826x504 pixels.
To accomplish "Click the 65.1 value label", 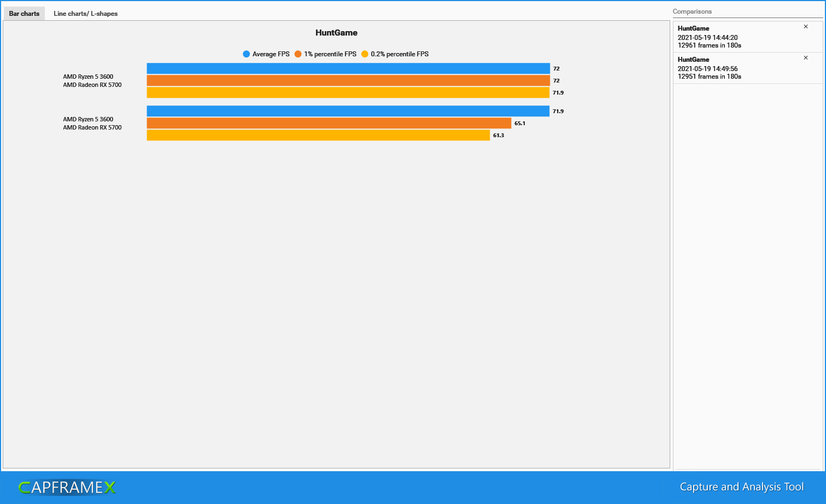I will [x=520, y=124].
